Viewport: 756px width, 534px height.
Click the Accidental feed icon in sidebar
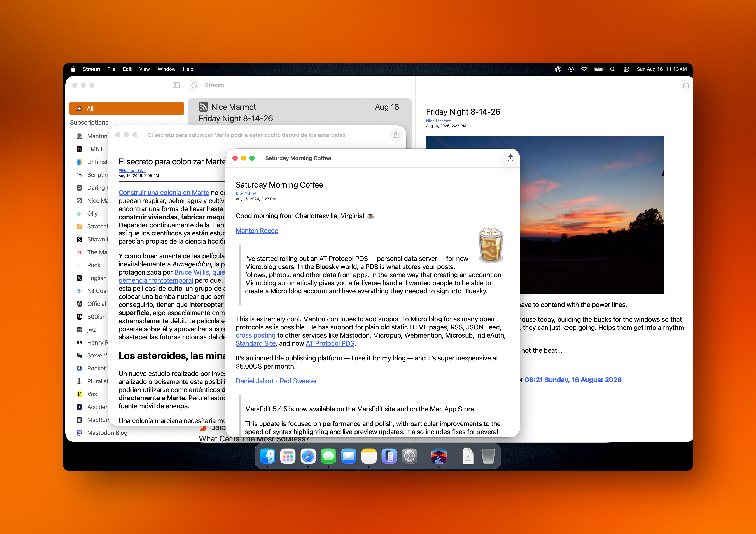pos(79,407)
